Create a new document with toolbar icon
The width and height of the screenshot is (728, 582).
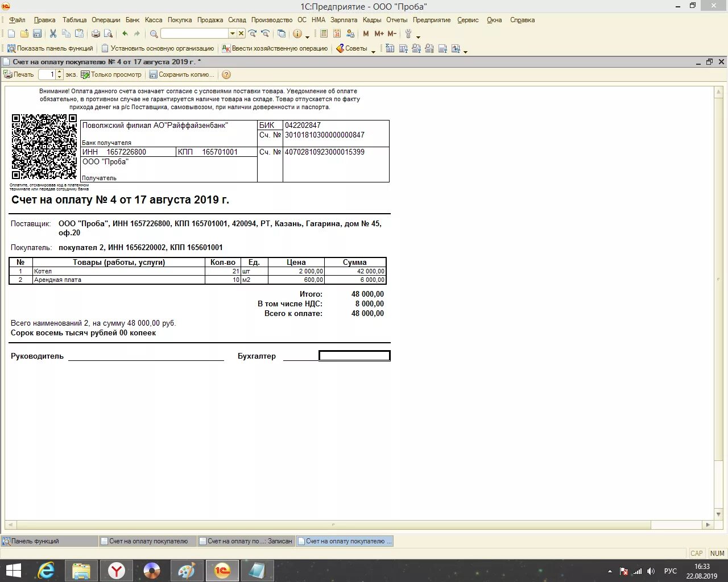click(x=11, y=34)
